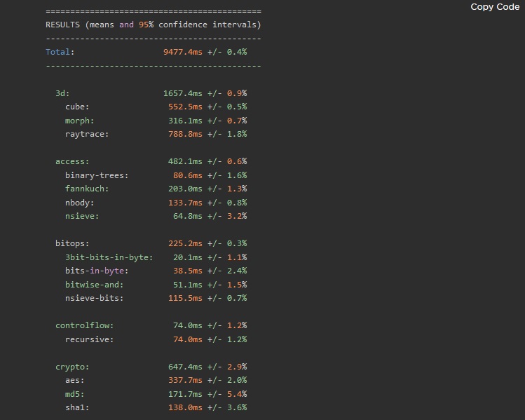The height and width of the screenshot is (420, 525).
Task: Click the fannkuch benchmark label
Action: click(87, 189)
